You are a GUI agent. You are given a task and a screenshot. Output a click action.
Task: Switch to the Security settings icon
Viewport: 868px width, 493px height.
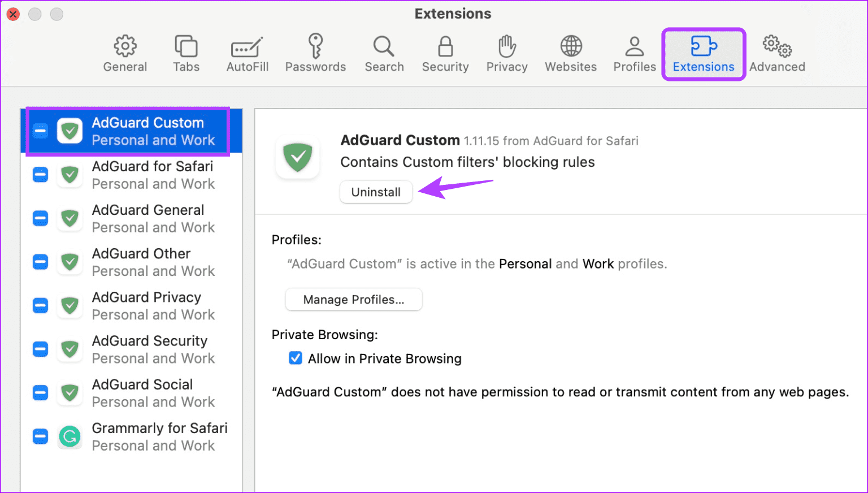445,53
